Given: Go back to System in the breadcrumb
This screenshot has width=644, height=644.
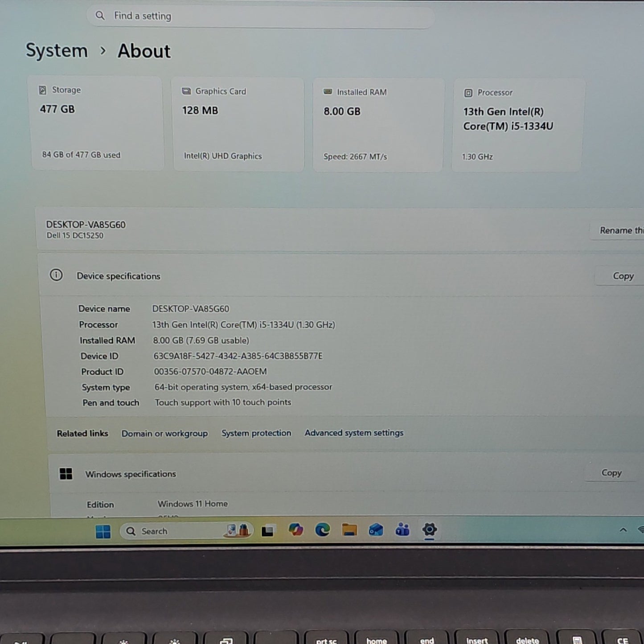Looking at the screenshot, I should pyautogui.click(x=57, y=50).
